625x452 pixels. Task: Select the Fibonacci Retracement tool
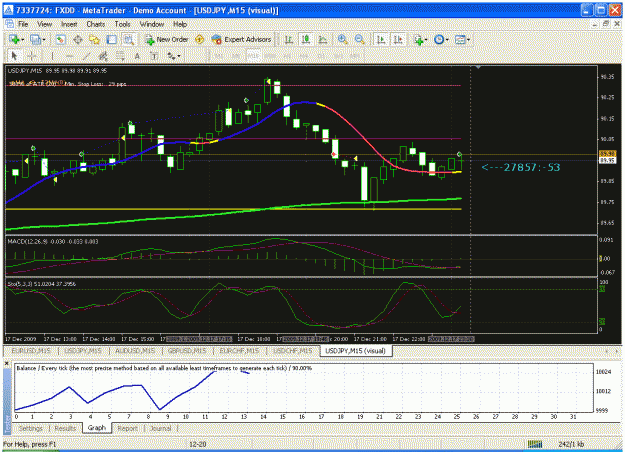point(120,56)
